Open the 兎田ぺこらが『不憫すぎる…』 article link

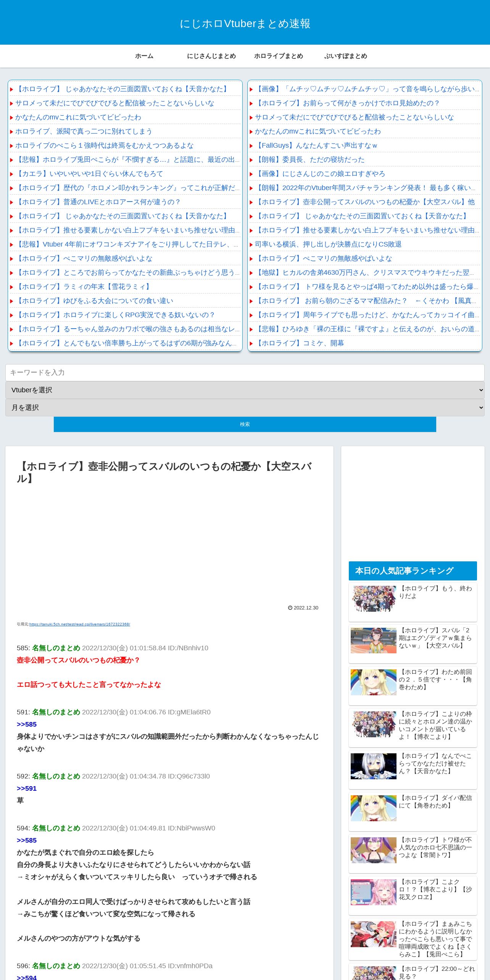point(127,160)
